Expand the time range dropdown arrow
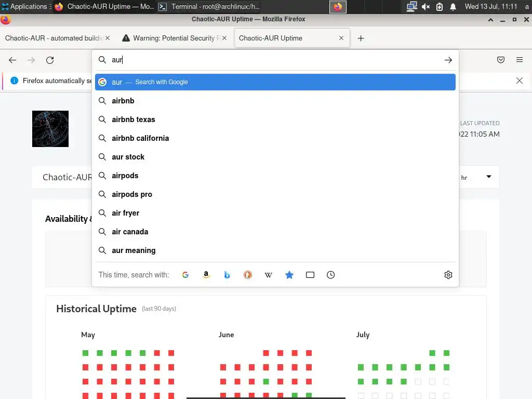The height and width of the screenshot is (399, 532). click(489, 177)
